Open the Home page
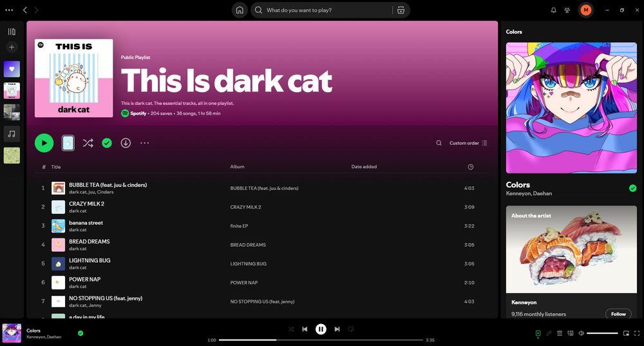Screen dimensions: 644x346 (240, 10)
